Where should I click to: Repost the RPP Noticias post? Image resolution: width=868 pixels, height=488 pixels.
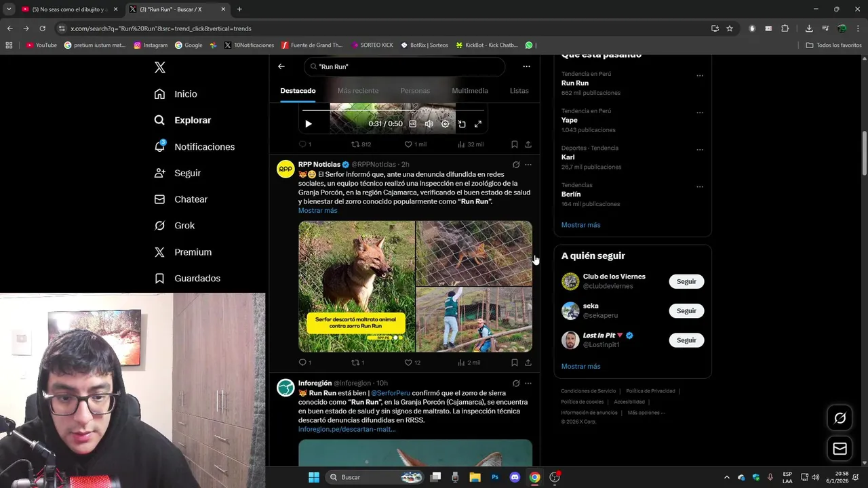[357, 363]
